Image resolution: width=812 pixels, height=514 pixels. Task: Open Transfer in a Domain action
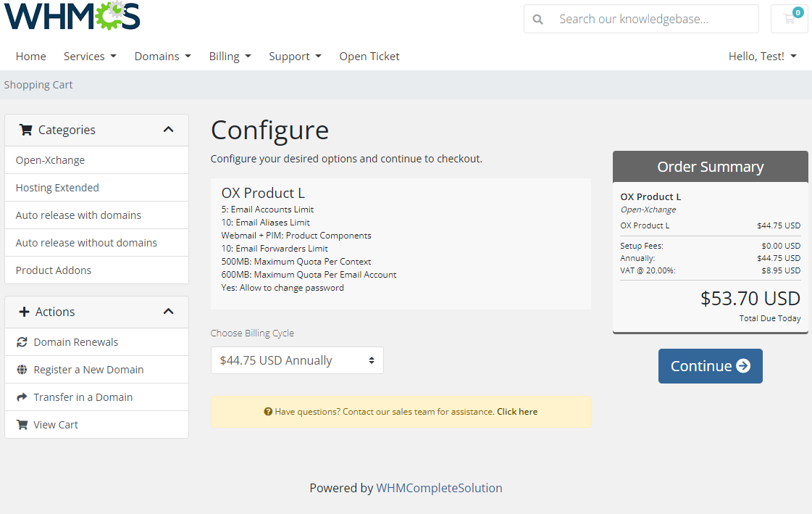96,397
